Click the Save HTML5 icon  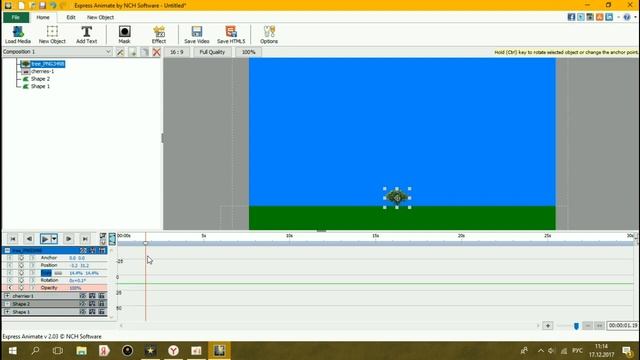click(x=231, y=35)
